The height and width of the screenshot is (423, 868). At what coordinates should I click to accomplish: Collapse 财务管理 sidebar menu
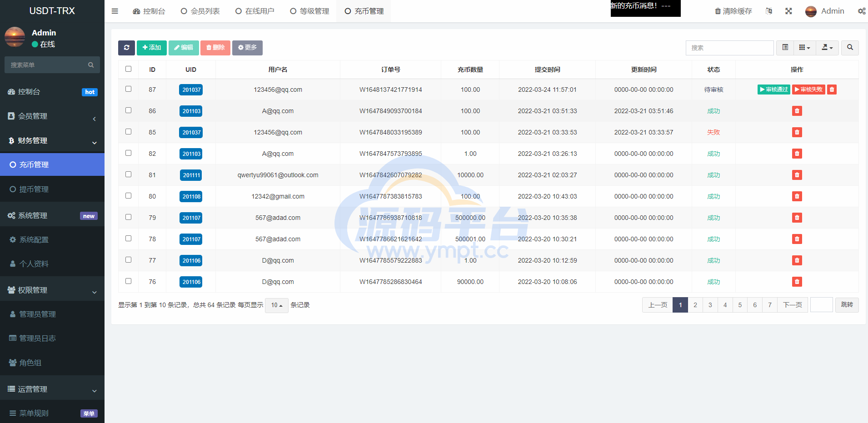52,141
